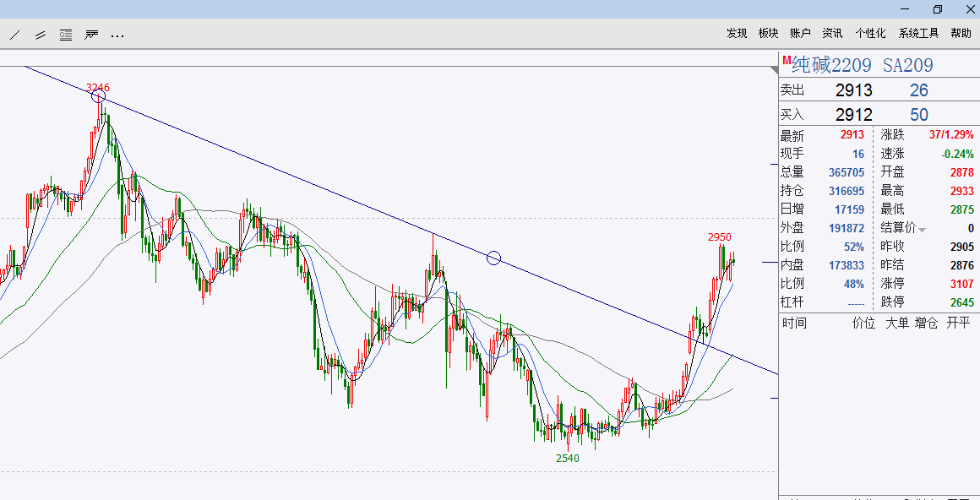The image size is (980, 500).
Task: Open the 板块 menu
Action: pos(769,33)
